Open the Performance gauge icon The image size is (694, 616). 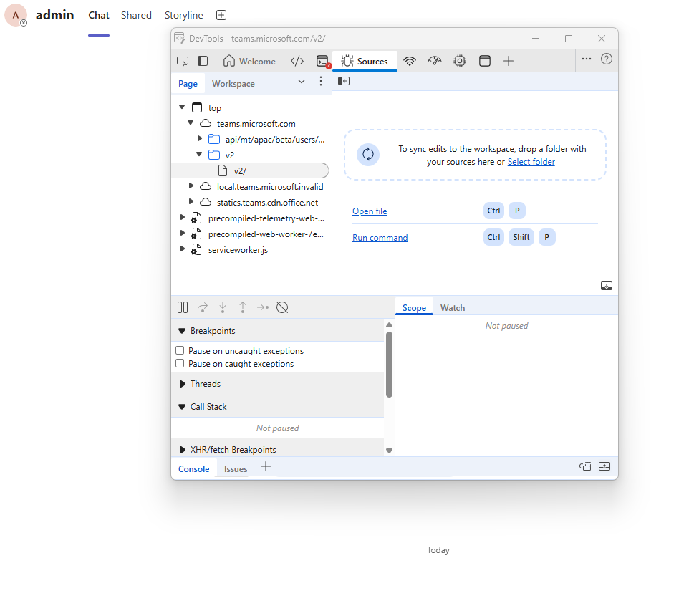point(435,61)
